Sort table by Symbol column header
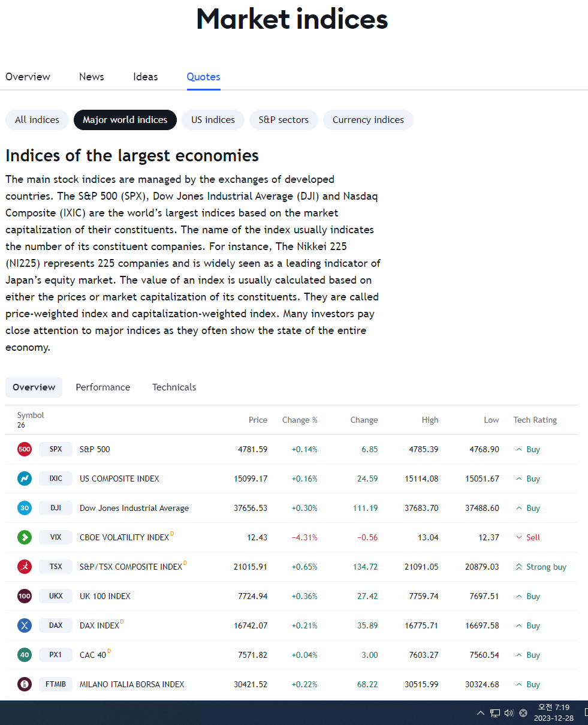 tap(31, 415)
